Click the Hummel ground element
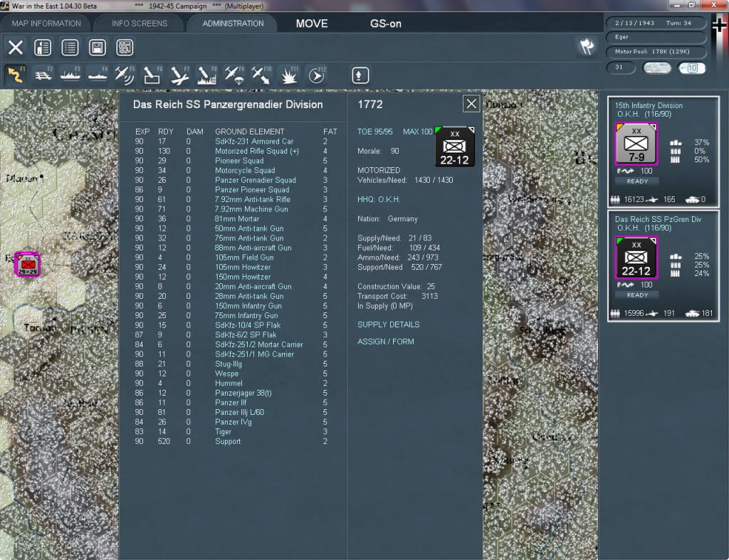Viewport: 729px width, 560px height. coord(229,384)
